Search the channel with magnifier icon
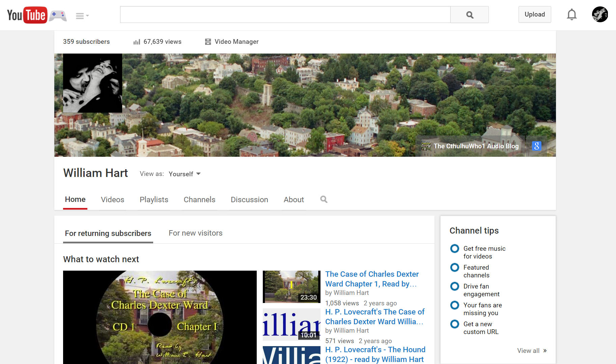This screenshot has width=616, height=364. point(324,200)
